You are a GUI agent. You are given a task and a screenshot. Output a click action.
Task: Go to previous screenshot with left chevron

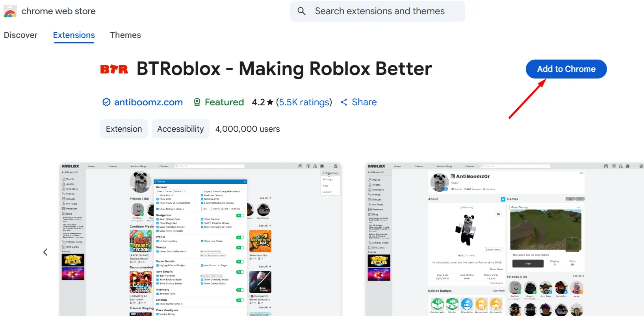(x=45, y=252)
